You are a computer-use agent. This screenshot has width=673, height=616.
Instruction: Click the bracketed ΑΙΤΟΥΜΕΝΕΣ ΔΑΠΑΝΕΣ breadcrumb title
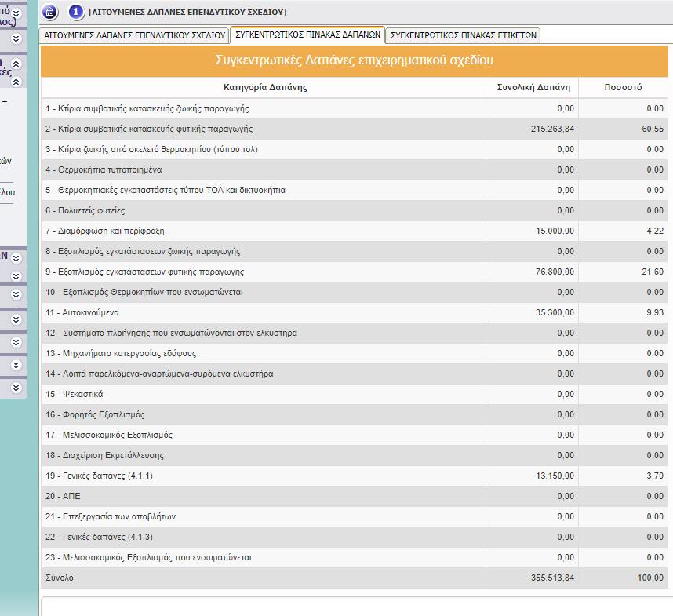coord(187,12)
